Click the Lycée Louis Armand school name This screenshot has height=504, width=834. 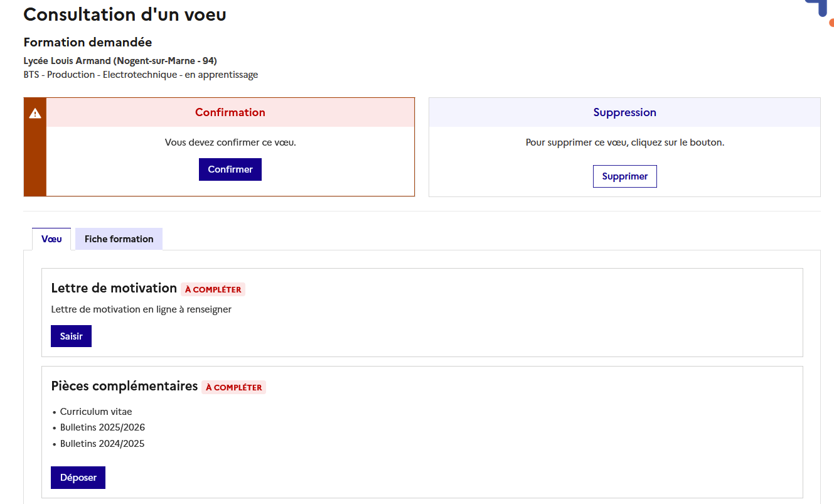120,61
